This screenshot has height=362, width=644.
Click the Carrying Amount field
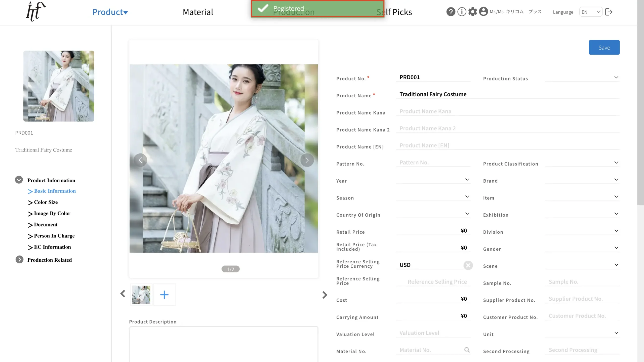433,316
